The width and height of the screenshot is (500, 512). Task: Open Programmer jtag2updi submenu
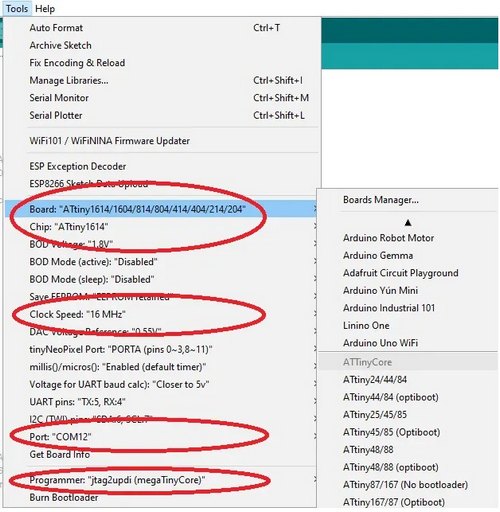pos(162,480)
